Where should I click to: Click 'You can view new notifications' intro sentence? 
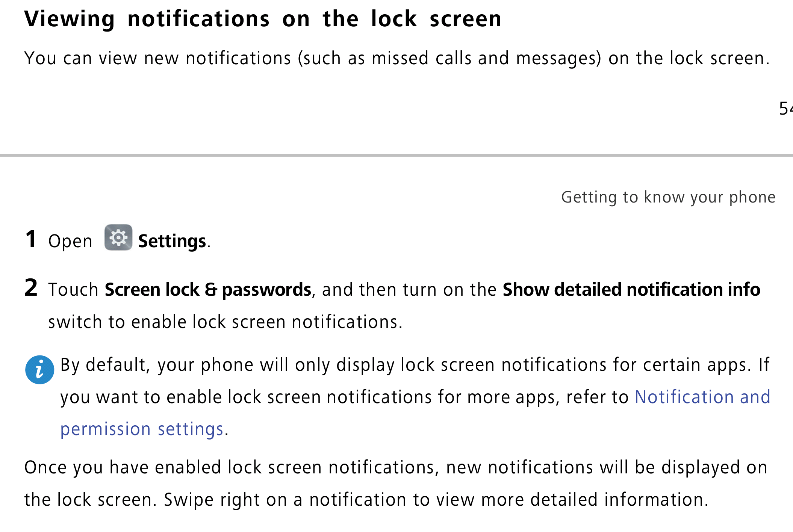tap(397, 59)
